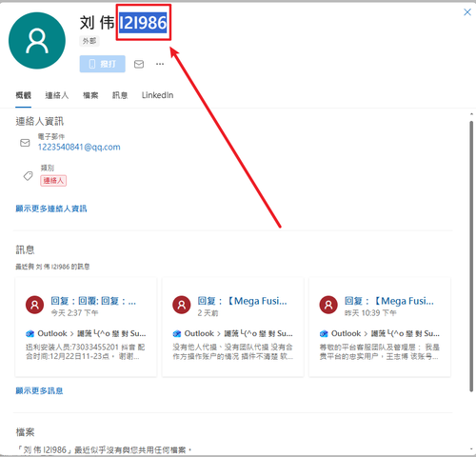Click the Outlook icon in yesterday's 10:39 card
476x457 pixels.
[x=324, y=334]
